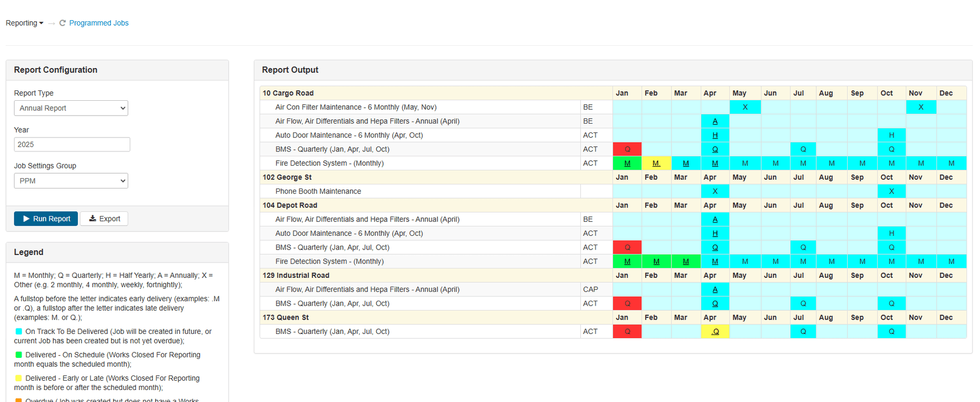The image size is (980, 402).
Task: Click the yellow Delivered Early or Late swatch
Action: point(19,378)
